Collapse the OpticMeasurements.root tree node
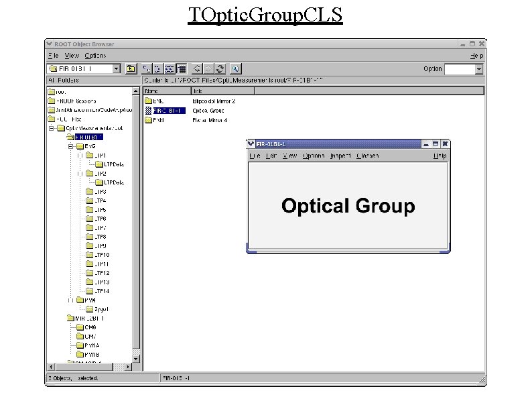532x399 pixels. click(52, 128)
